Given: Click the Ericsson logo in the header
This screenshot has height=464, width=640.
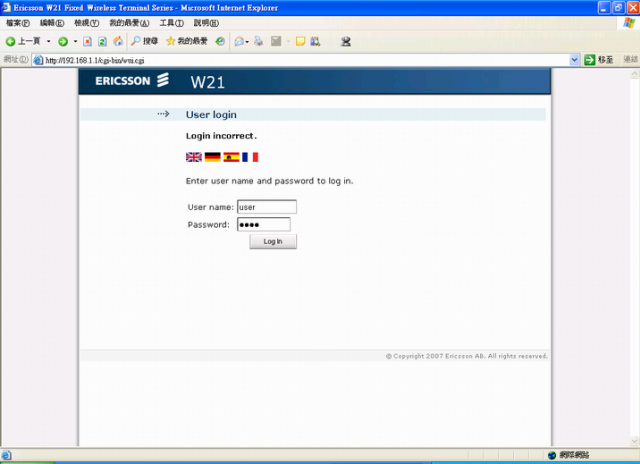Looking at the screenshot, I should click(132, 80).
